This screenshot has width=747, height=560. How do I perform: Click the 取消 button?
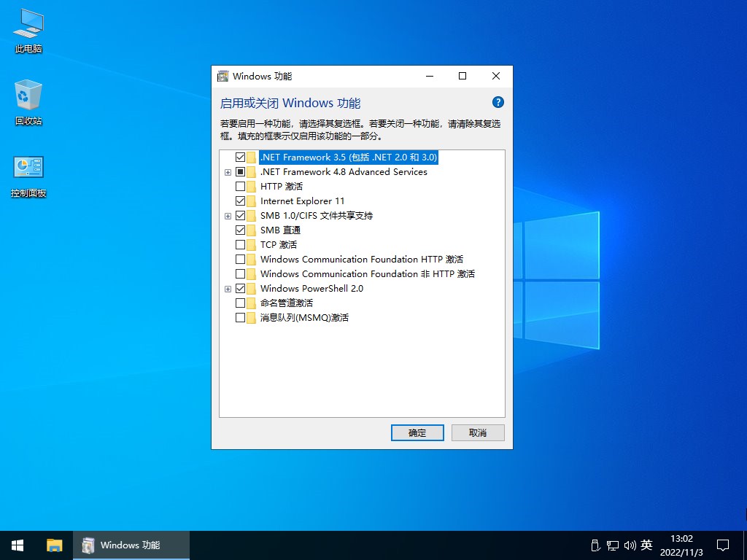[478, 432]
